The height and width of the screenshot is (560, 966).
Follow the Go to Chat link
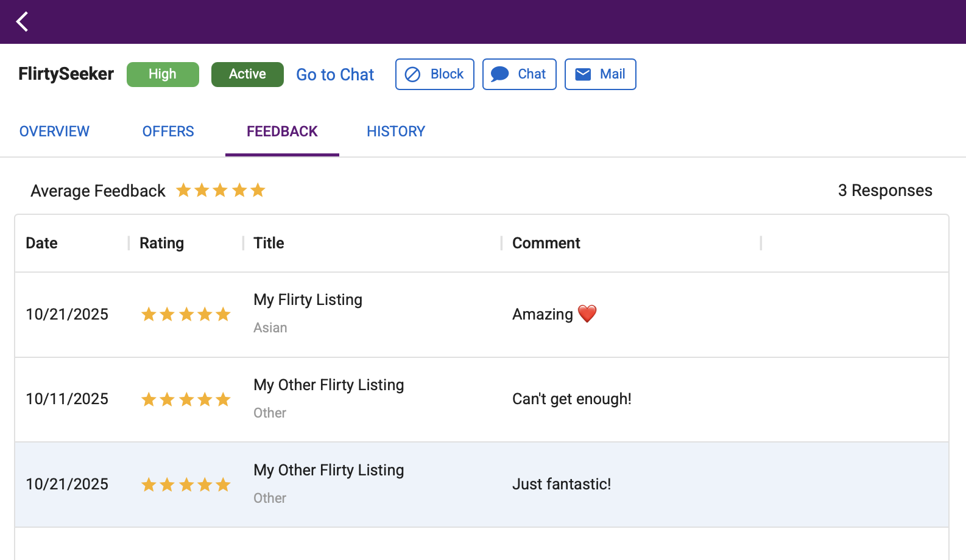click(x=335, y=75)
